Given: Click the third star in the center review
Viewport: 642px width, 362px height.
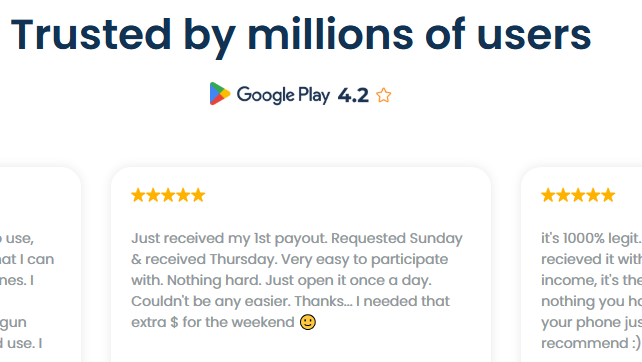Looking at the screenshot, I should pyautogui.click(x=168, y=195).
